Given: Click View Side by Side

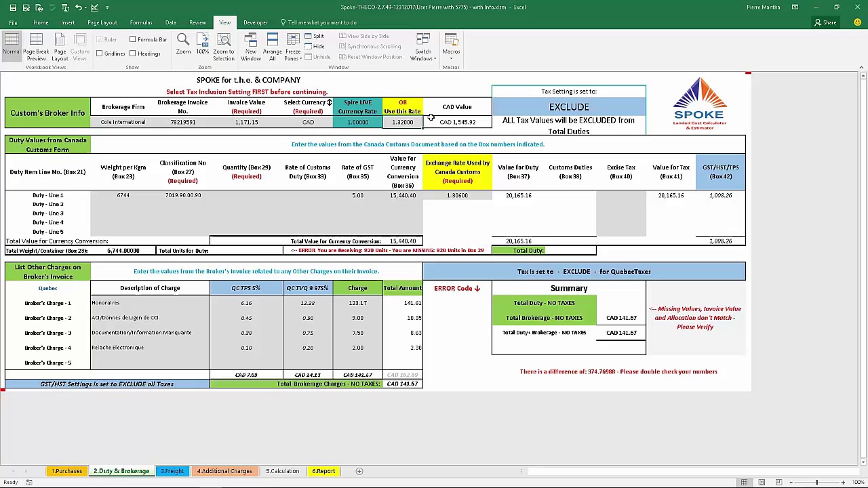Looking at the screenshot, I should tap(363, 36).
